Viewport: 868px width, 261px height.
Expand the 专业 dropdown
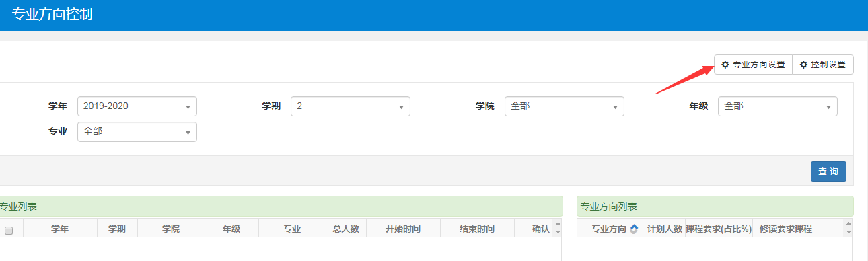tap(137, 132)
